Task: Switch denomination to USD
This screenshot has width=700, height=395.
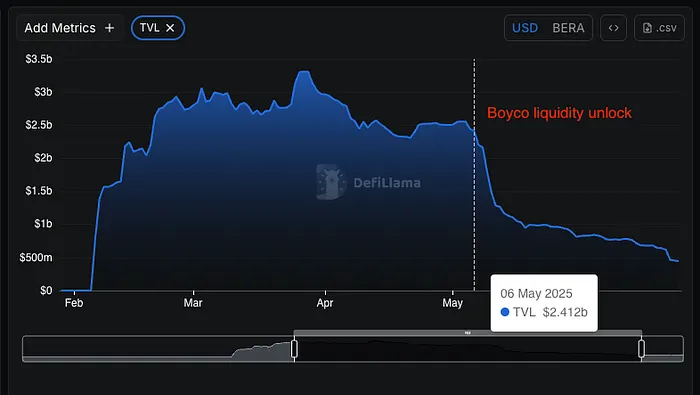Action: tap(525, 28)
